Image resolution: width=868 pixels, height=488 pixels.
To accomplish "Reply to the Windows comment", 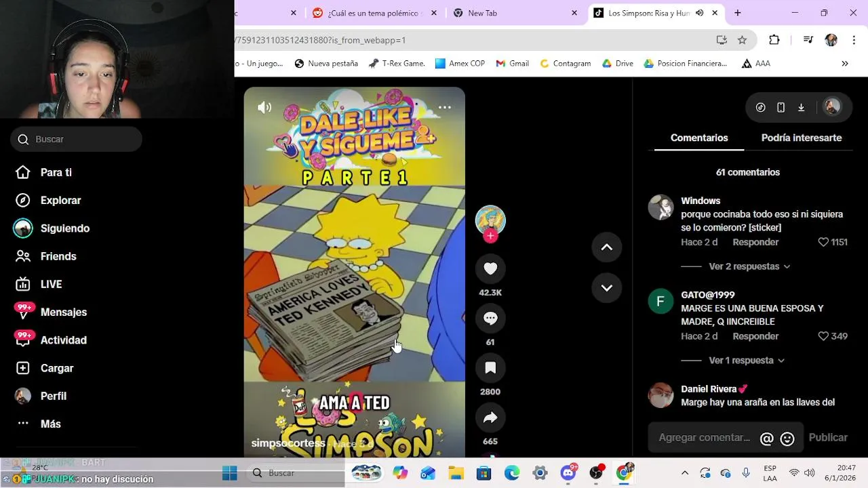I will pos(755,242).
